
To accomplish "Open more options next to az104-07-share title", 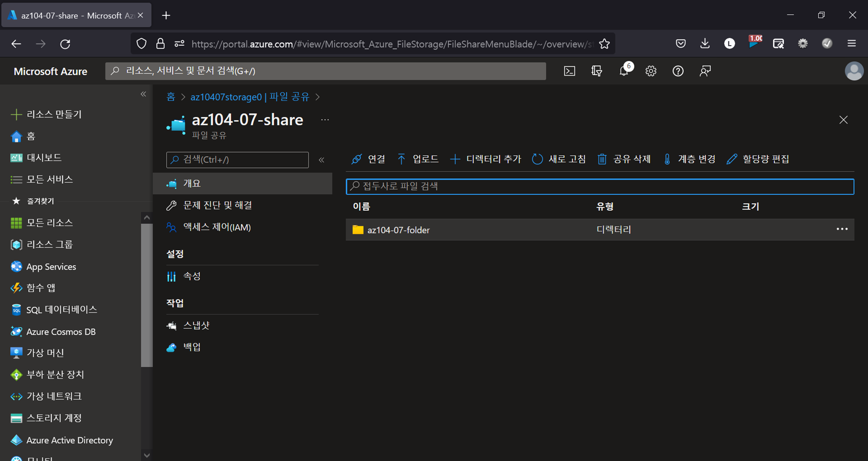I will coord(325,120).
